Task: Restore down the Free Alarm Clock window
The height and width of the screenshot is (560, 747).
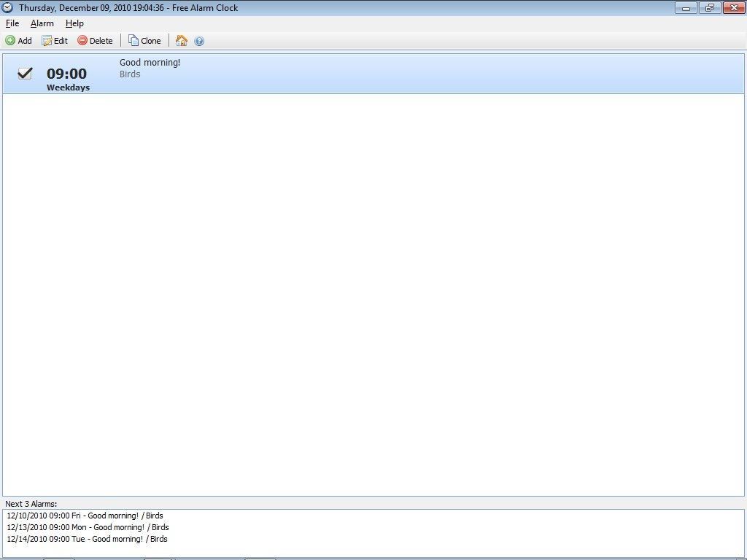Action: click(709, 8)
